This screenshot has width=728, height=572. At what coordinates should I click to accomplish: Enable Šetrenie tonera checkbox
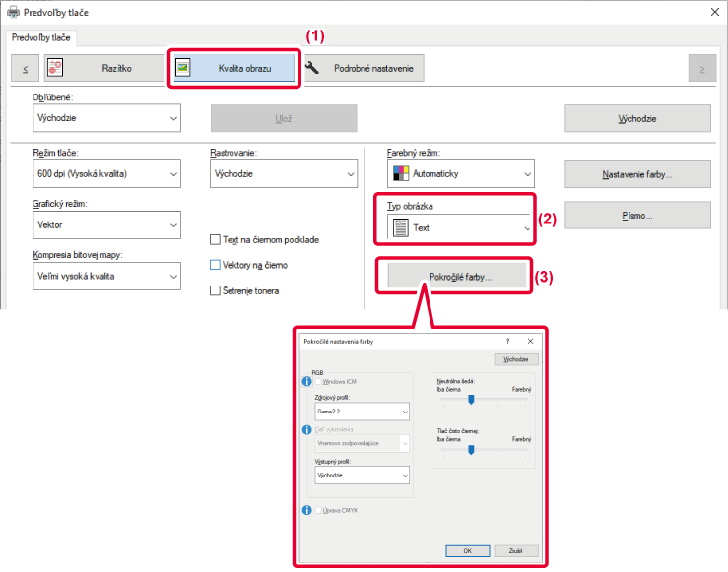[x=216, y=290]
